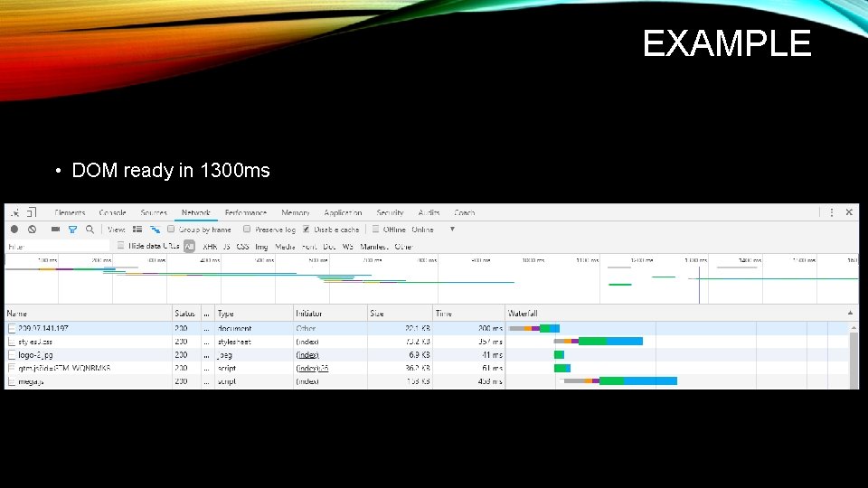868x488 pixels.
Task: Filter requests by Other type
Action: click(x=403, y=247)
